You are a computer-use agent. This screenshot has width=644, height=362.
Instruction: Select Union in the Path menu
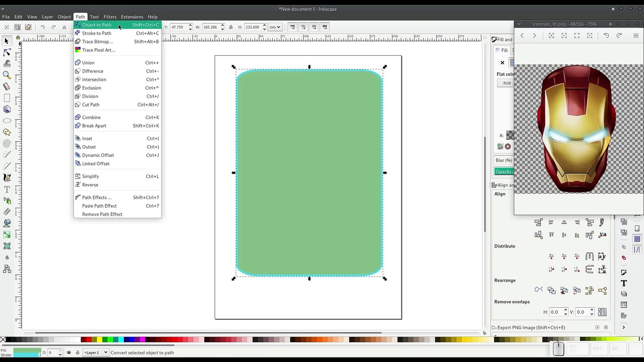pos(117,63)
